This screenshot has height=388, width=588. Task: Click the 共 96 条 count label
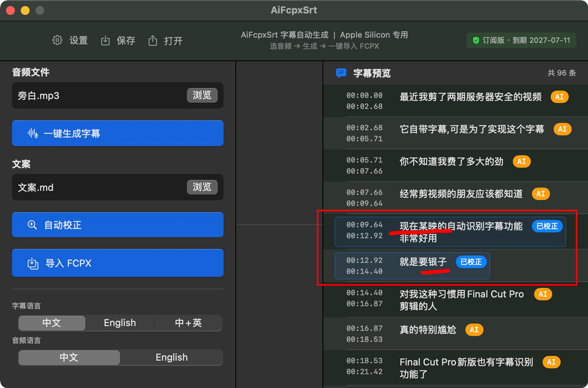click(562, 73)
